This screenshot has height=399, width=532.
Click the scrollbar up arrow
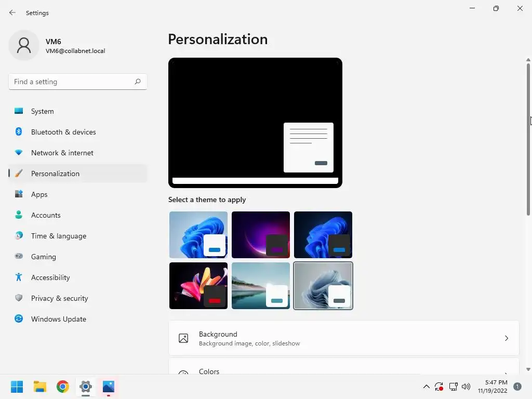(x=528, y=60)
